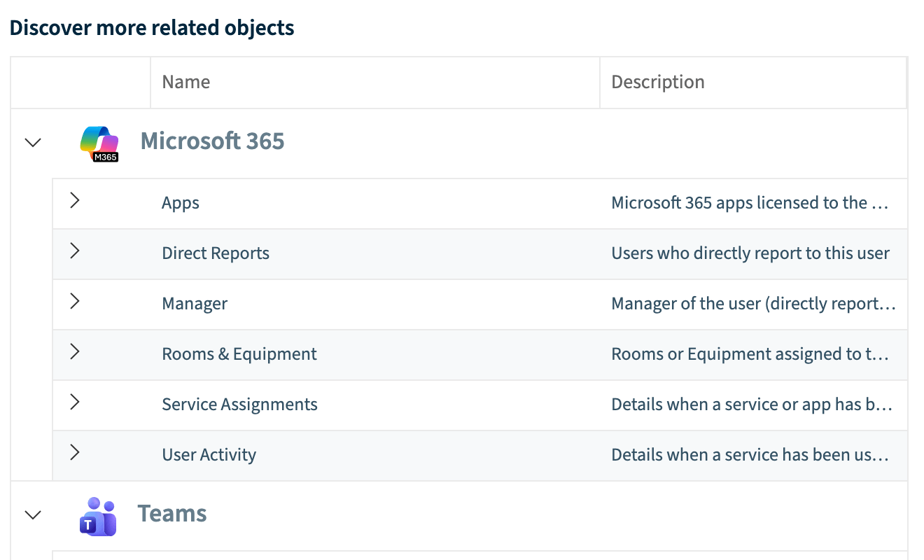
Task: Click description 'Users who directly report to this user'
Action: (x=750, y=253)
